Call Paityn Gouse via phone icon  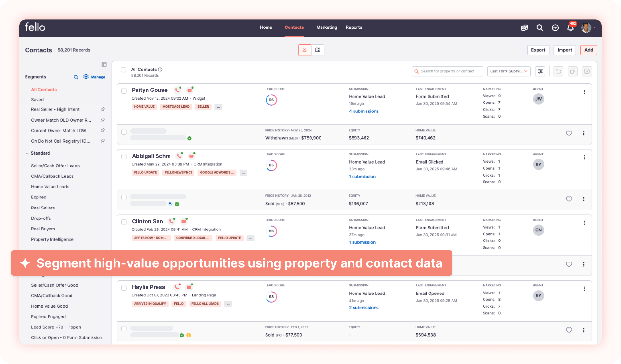(177, 90)
